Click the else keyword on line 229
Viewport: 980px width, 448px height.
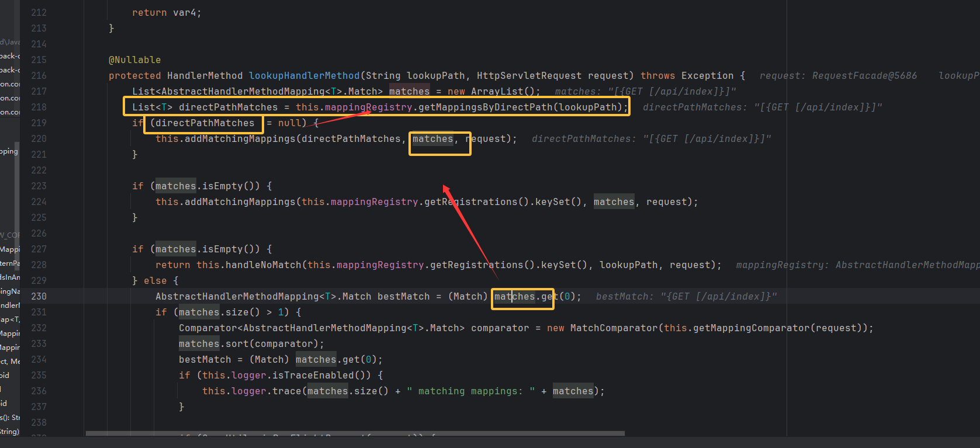pyautogui.click(x=155, y=280)
